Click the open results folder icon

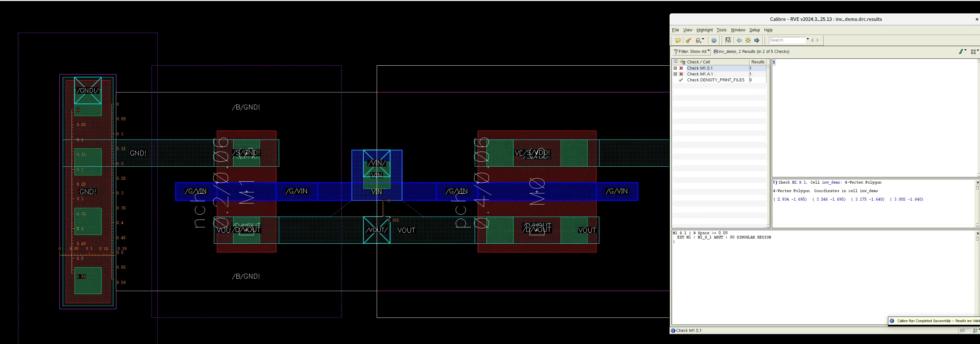pyautogui.click(x=678, y=40)
